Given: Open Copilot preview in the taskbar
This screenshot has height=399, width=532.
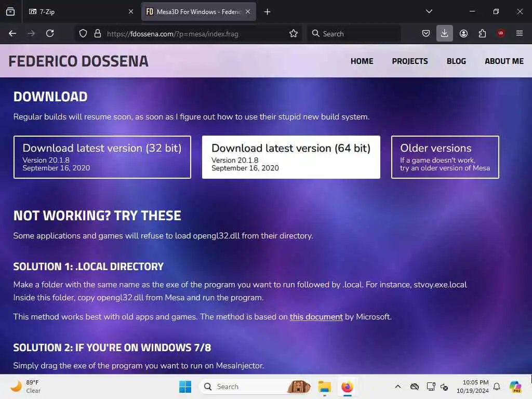Looking at the screenshot, I should coord(515,387).
